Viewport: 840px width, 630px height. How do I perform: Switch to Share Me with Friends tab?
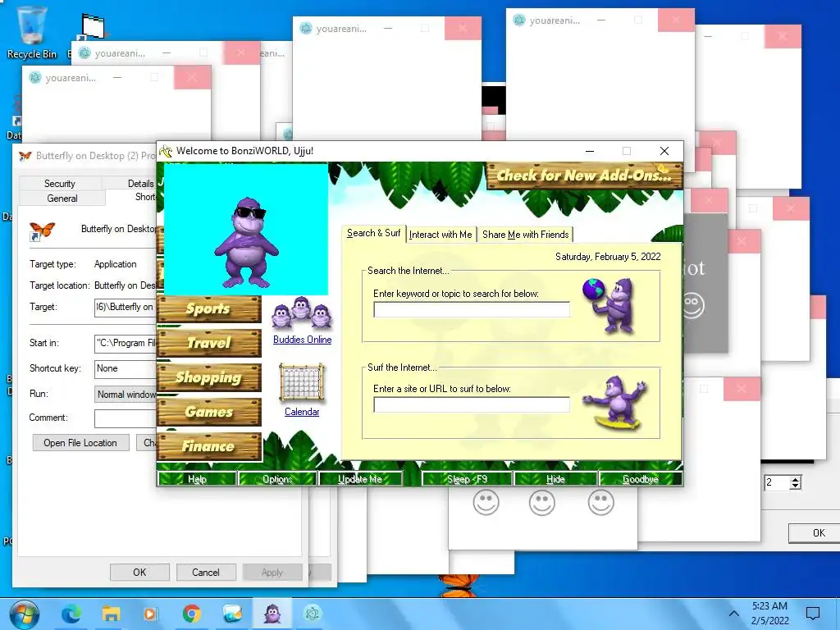tap(525, 235)
